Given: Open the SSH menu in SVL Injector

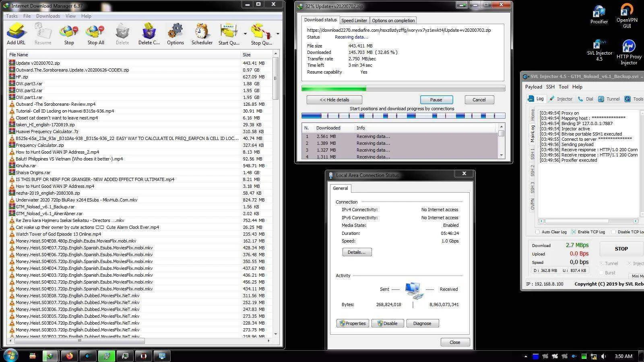Looking at the screenshot, I should [550, 87].
